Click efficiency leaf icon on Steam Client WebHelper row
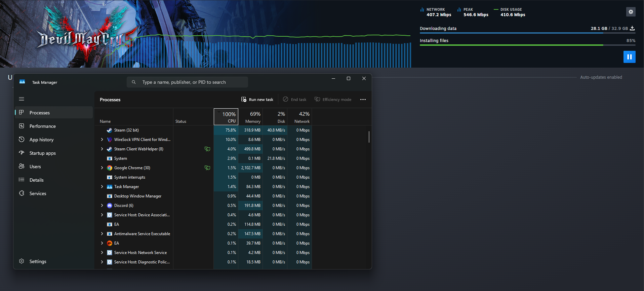The height and width of the screenshot is (291, 644). (x=207, y=149)
